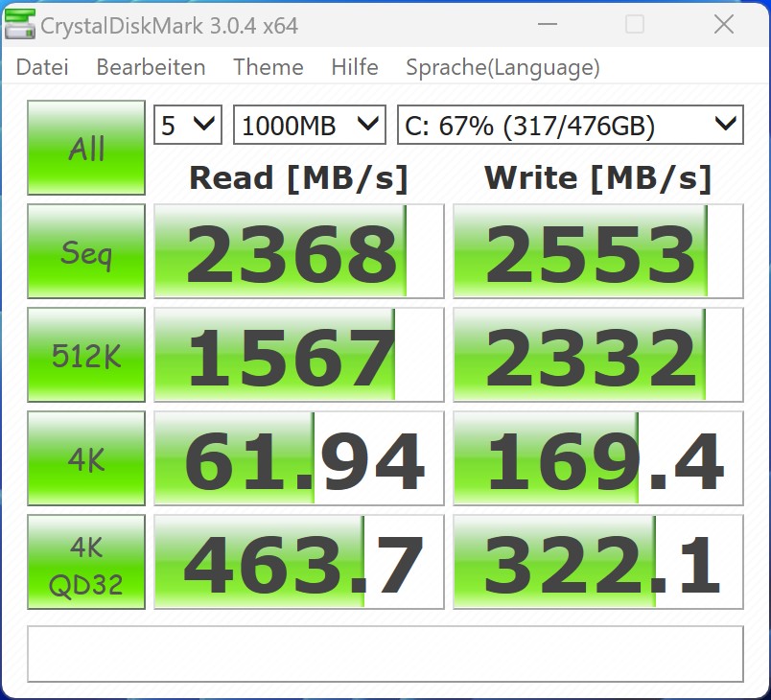Expand the test size dropdown showing 1000MB

point(310,125)
